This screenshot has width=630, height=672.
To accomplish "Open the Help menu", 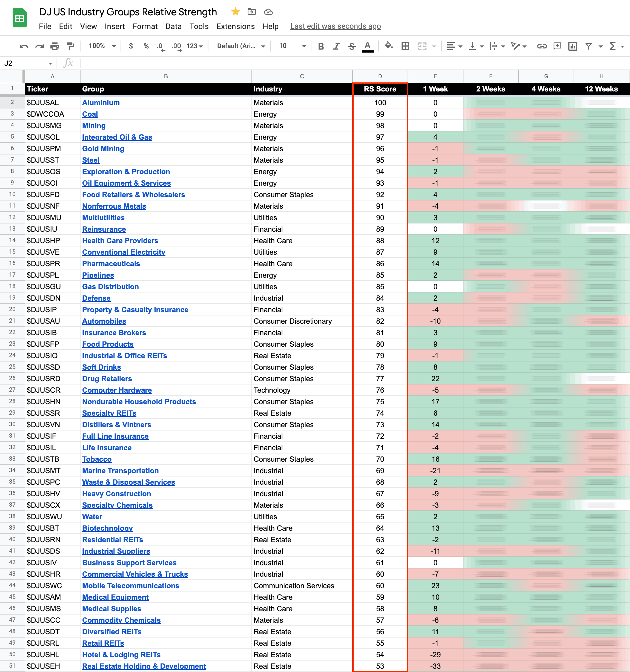I will coord(271,26).
